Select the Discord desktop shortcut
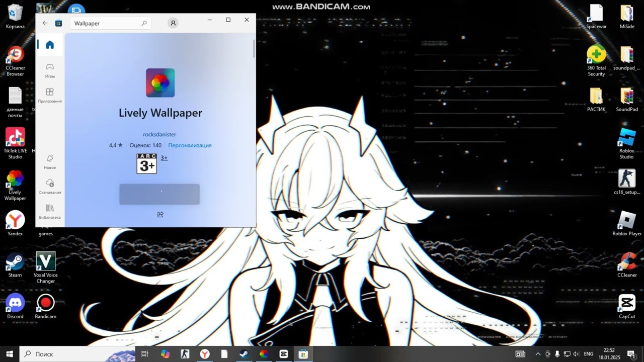The height and width of the screenshot is (362, 644). coord(15,307)
